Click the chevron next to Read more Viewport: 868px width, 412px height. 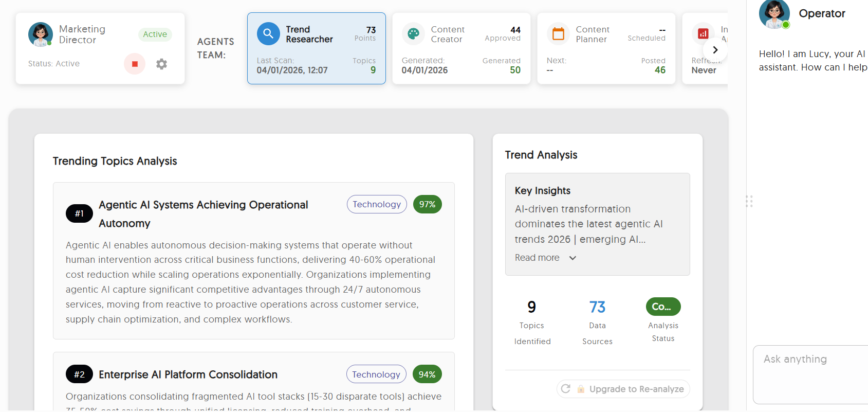tap(572, 258)
